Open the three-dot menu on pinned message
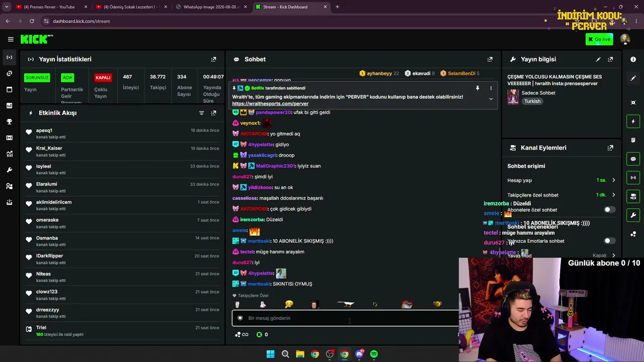Viewport: 644px width, 362px height. (491, 88)
